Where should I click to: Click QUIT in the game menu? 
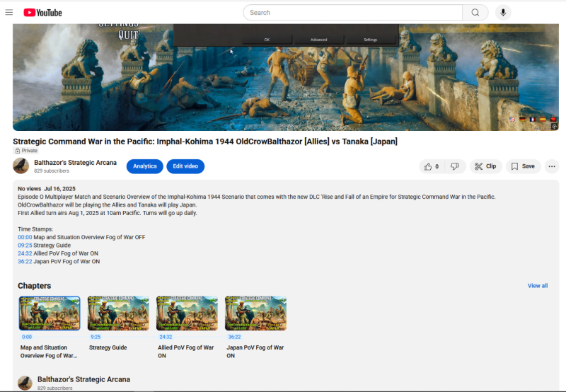coord(128,35)
